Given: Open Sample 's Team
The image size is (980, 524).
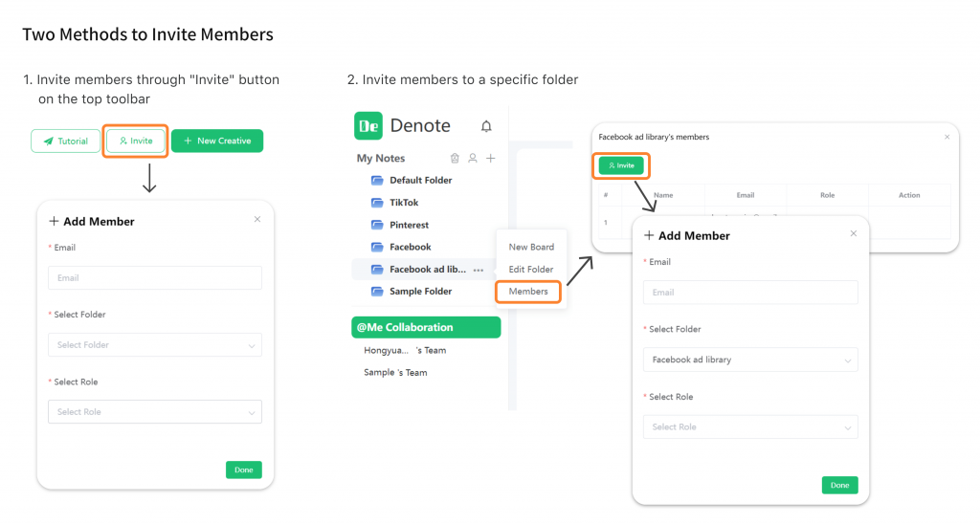Looking at the screenshot, I should point(395,373).
